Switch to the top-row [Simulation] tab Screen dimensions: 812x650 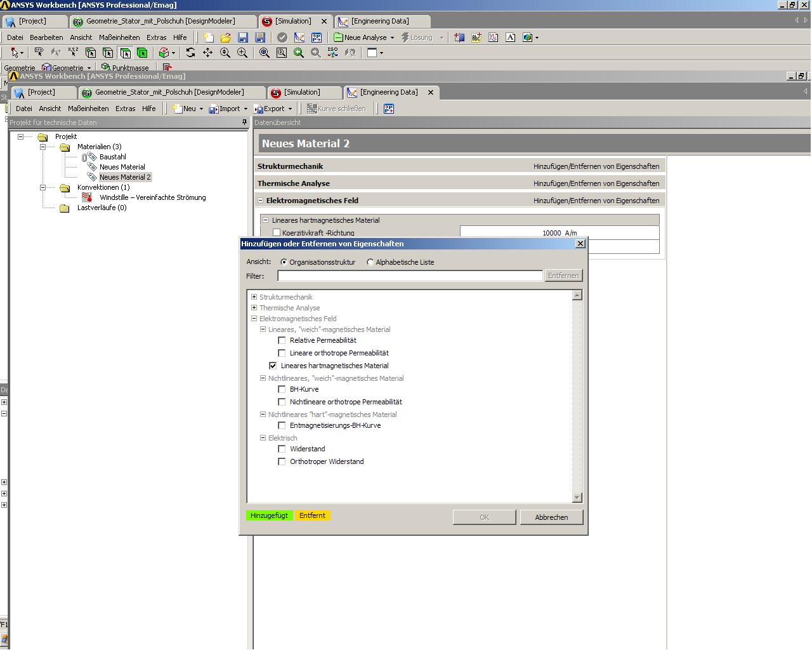click(x=293, y=21)
